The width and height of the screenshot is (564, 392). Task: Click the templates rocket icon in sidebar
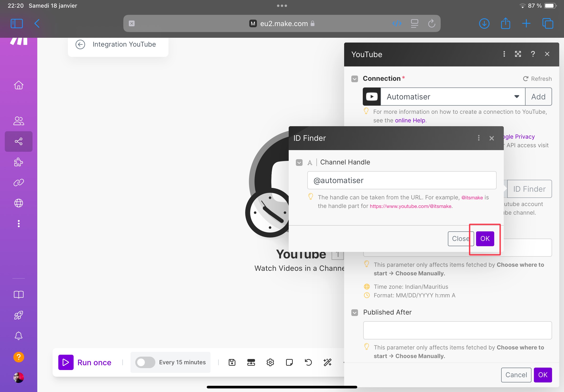coord(18,315)
